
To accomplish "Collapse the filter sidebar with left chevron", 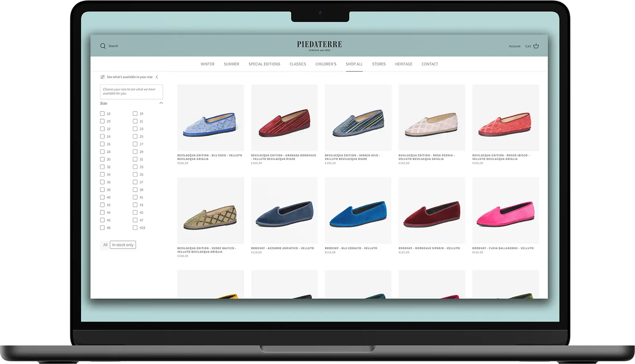I will point(157,77).
